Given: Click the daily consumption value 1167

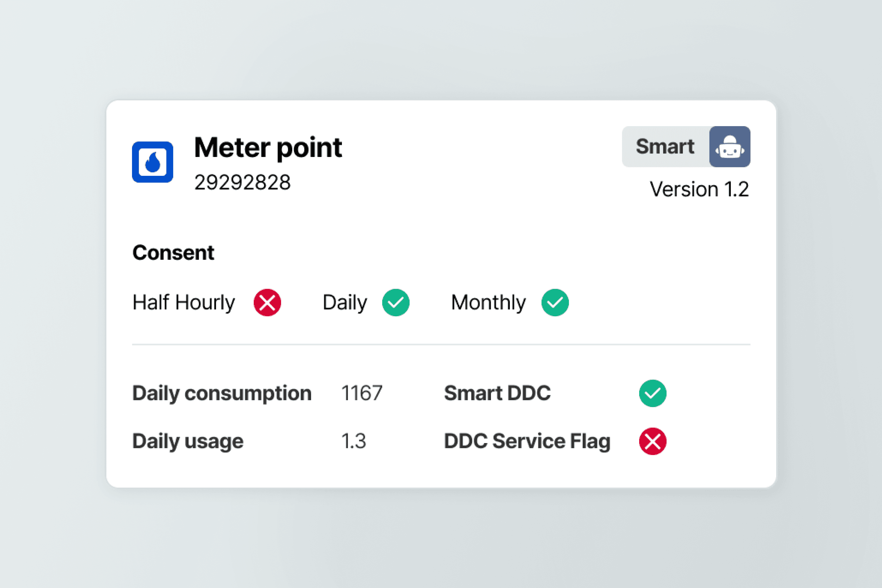Looking at the screenshot, I should [362, 393].
